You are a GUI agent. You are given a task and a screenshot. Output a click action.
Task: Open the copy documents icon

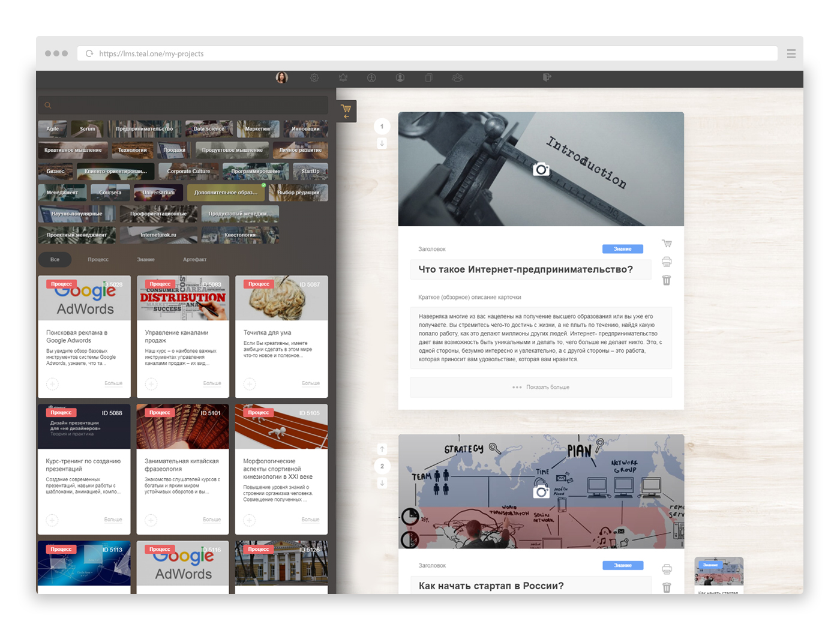[428, 77]
